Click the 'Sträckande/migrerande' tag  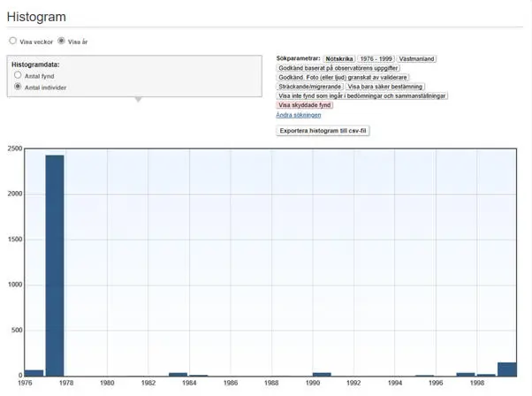coord(309,87)
